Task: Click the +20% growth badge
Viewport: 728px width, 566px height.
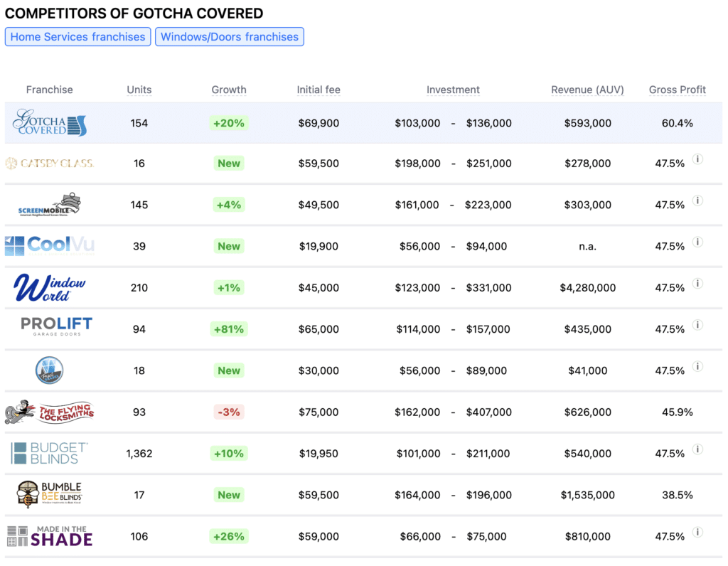Action: 229,123
